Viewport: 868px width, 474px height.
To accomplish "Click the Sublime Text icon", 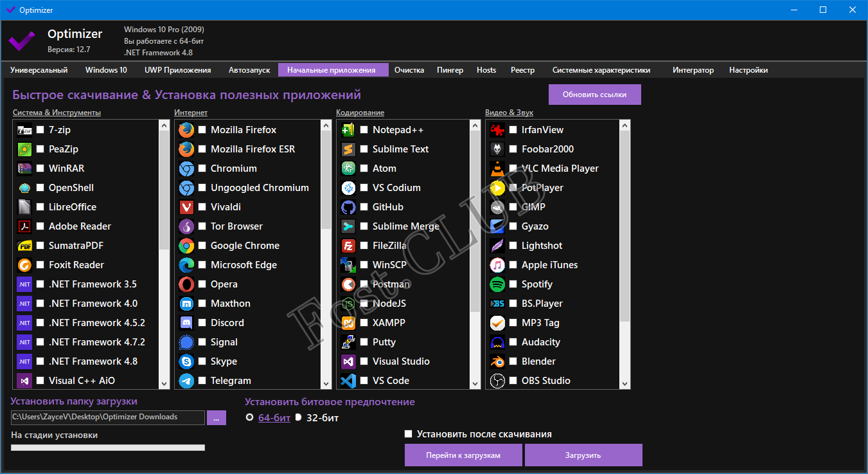I will [x=348, y=149].
